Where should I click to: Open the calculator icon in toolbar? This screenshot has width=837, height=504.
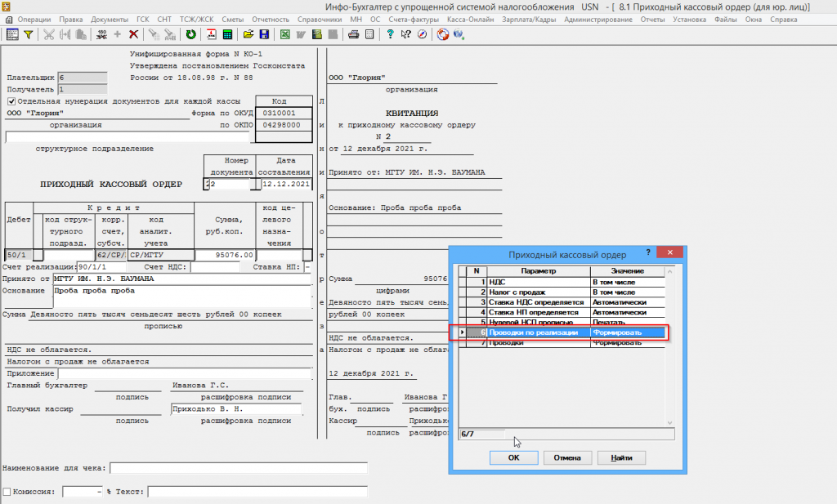tap(227, 34)
